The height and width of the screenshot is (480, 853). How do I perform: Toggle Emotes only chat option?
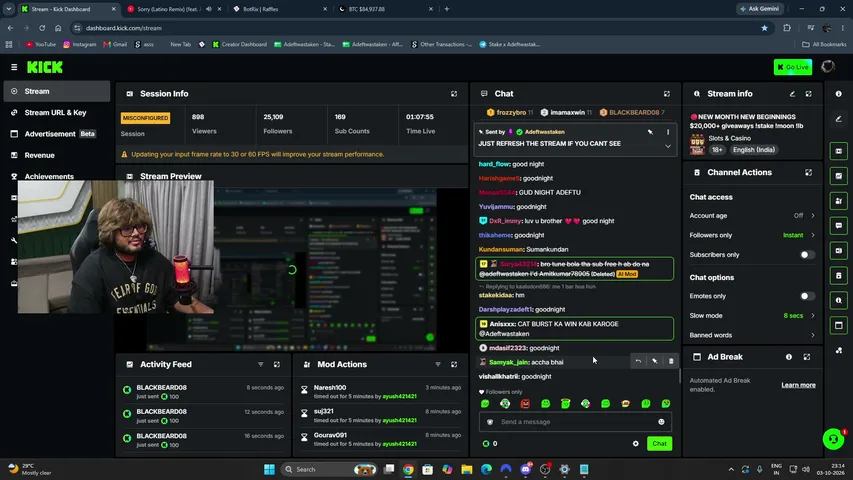tap(807, 296)
